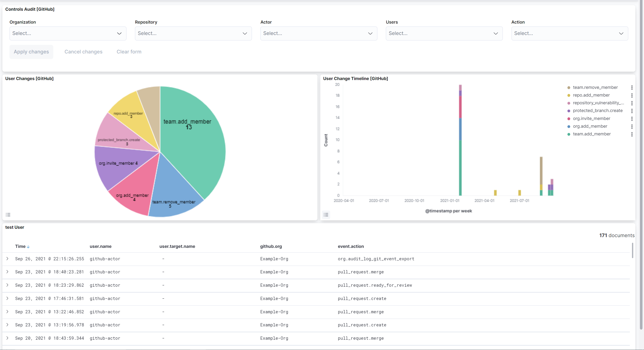The height and width of the screenshot is (350, 644).
Task: Open the Action select dropdown
Action: click(570, 33)
